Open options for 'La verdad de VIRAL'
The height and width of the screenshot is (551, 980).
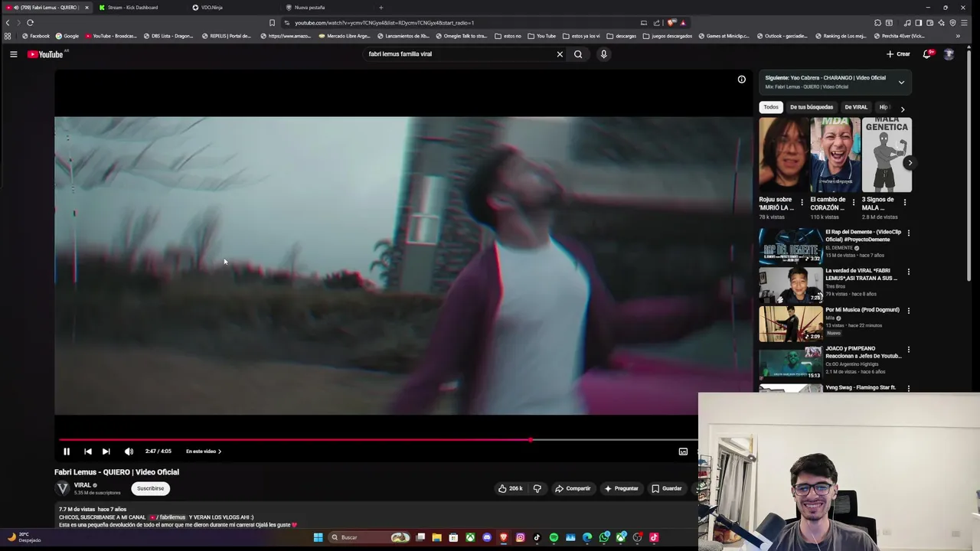(909, 272)
